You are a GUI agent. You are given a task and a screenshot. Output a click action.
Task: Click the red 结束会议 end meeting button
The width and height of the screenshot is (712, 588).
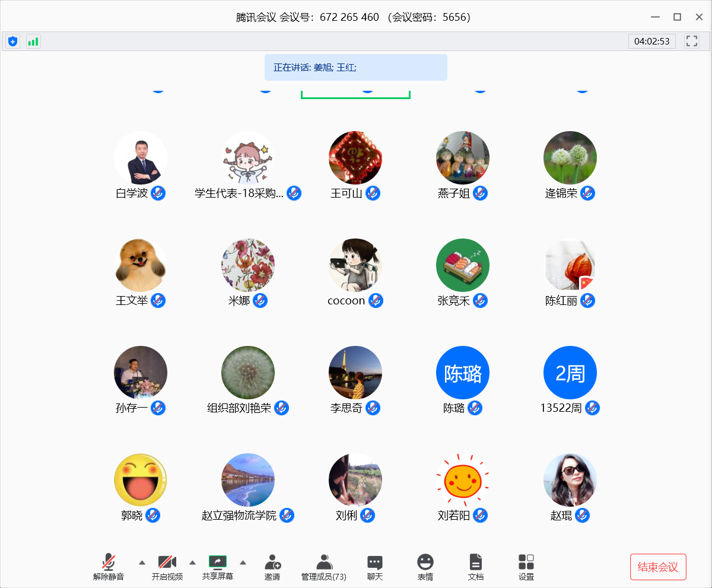coord(657,567)
